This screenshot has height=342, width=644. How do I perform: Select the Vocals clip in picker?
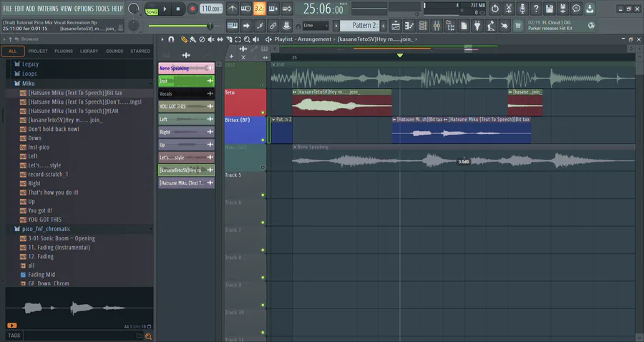187,94
